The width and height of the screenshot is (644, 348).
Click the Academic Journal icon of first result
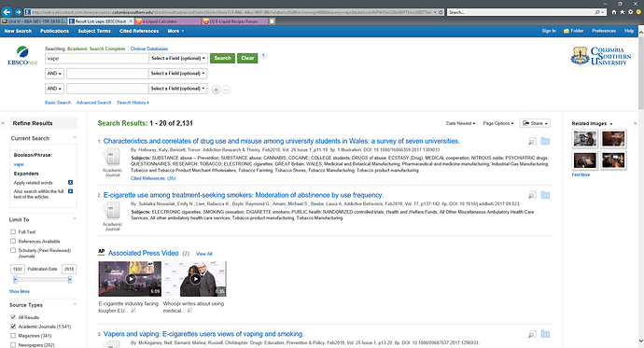pyautogui.click(x=111, y=157)
